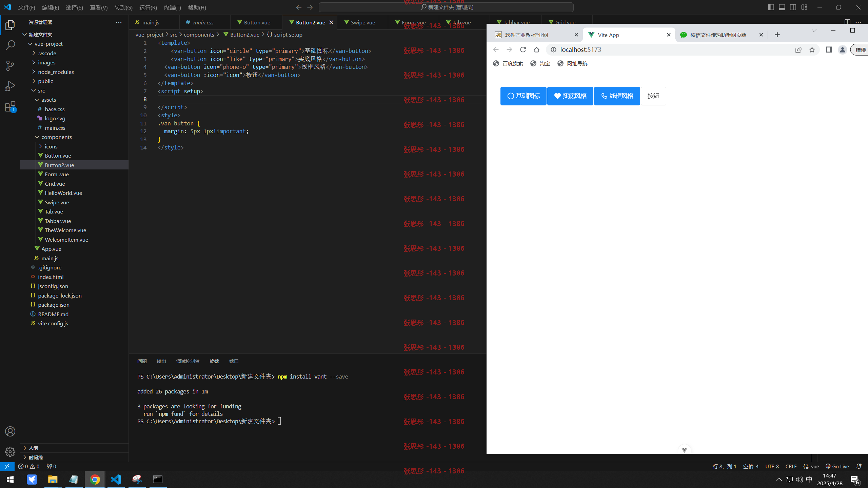Open the 终端(T) menu
868x488 pixels.
coord(172,7)
